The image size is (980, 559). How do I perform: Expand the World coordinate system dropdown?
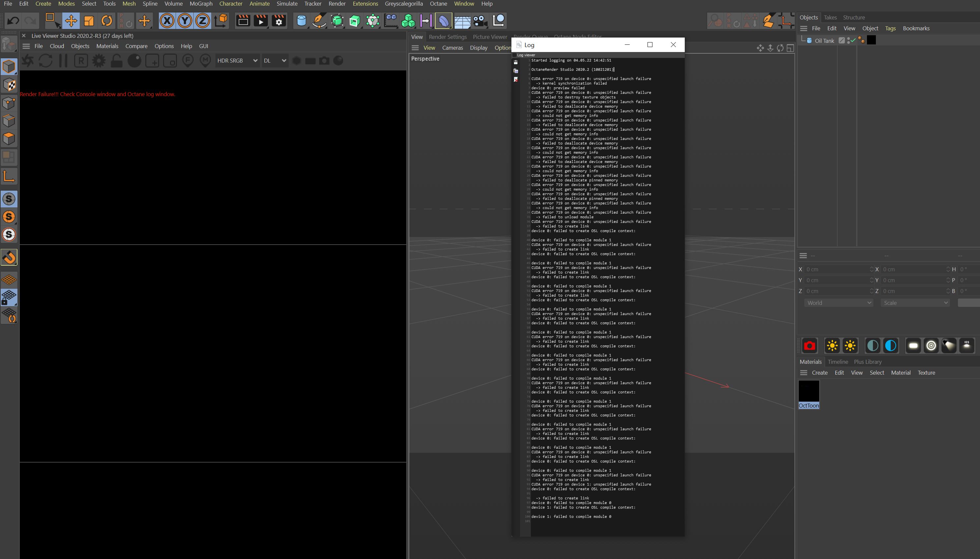(839, 303)
